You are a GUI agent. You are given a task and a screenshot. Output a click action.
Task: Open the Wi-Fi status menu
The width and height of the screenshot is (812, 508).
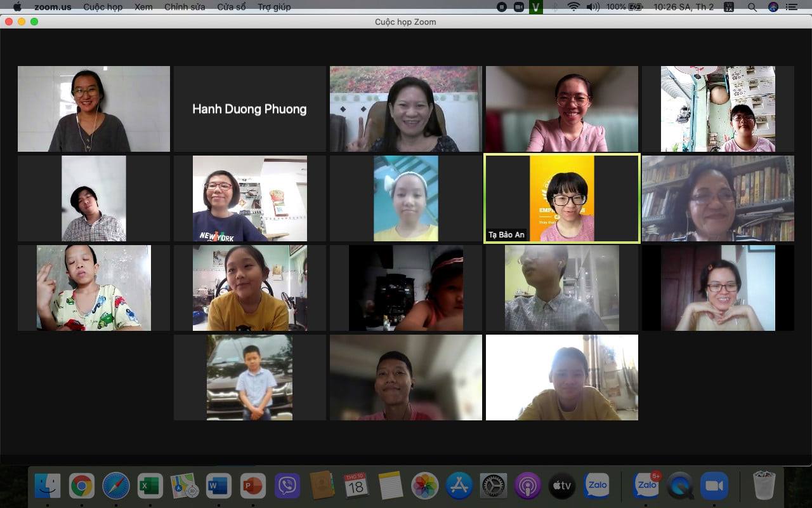tap(573, 7)
